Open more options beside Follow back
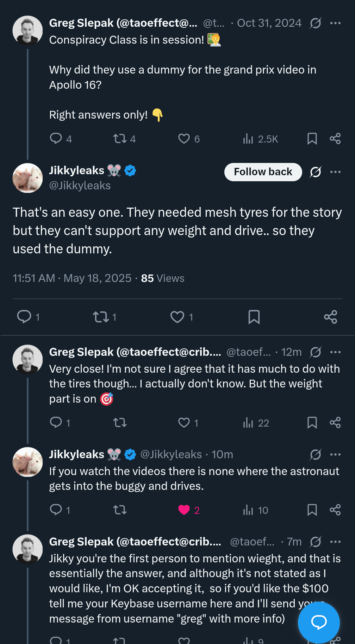355x644 pixels. click(x=335, y=172)
